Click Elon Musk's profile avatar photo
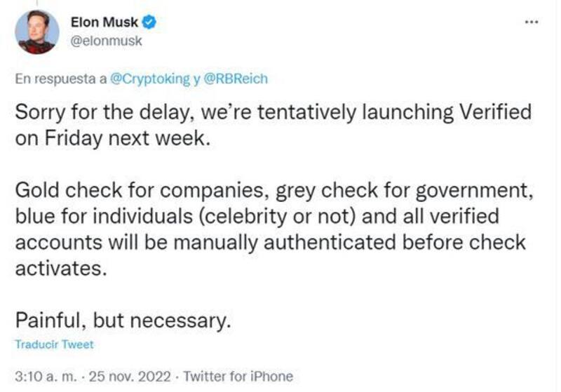The width and height of the screenshot is (561, 392). tap(36, 32)
